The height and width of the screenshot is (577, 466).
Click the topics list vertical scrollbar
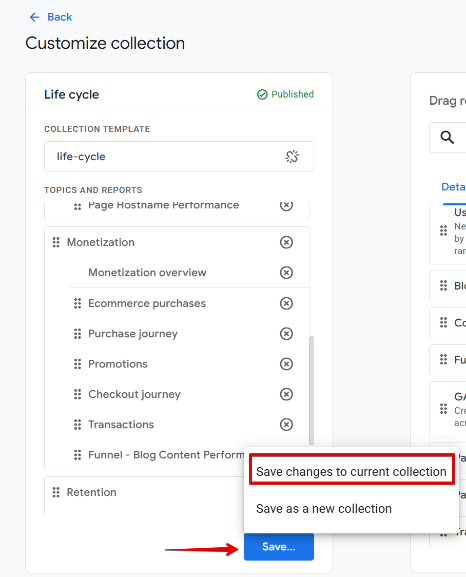point(311,390)
